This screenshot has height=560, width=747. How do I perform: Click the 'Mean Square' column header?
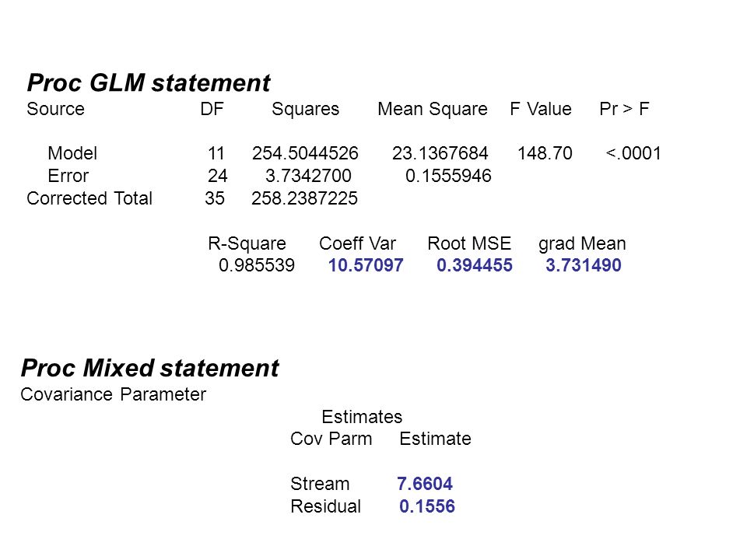pyautogui.click(x=433, y=110)
